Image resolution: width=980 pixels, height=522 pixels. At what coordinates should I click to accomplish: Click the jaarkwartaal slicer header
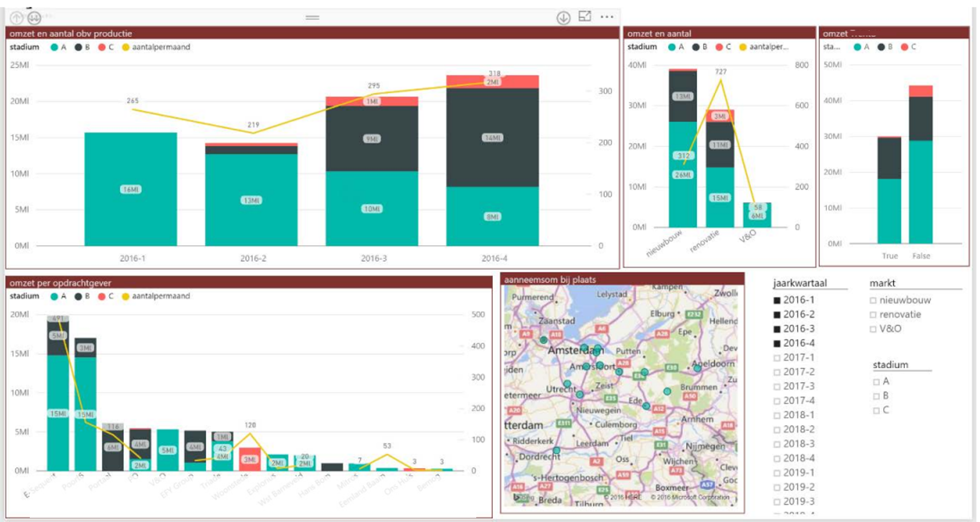pos(799,283)
